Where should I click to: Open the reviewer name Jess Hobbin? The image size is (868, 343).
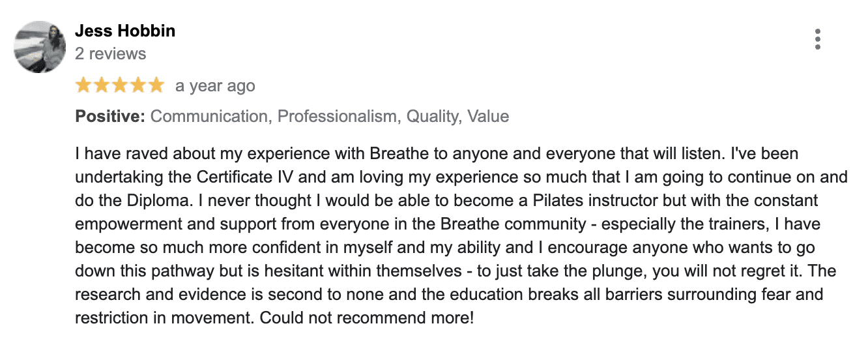125,31
